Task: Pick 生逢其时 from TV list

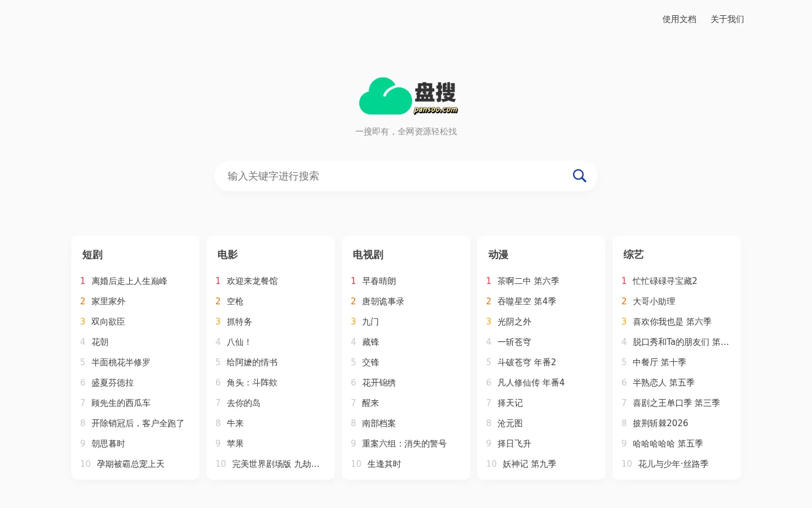Action: (384, 464)
